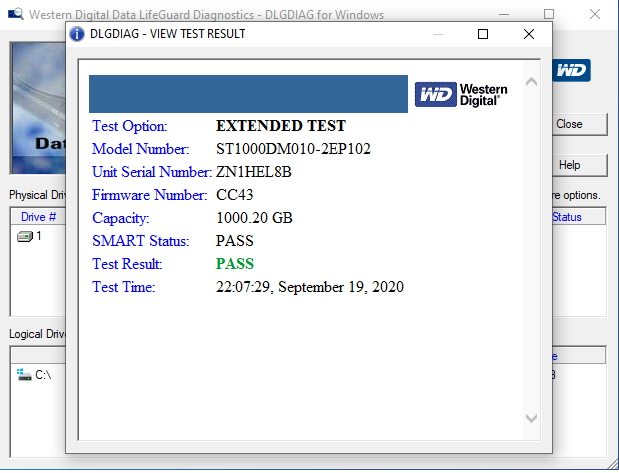The width and height of the screenshot is (619, 473).
Task: Click the Close button in main window
Action: (580, 124)
